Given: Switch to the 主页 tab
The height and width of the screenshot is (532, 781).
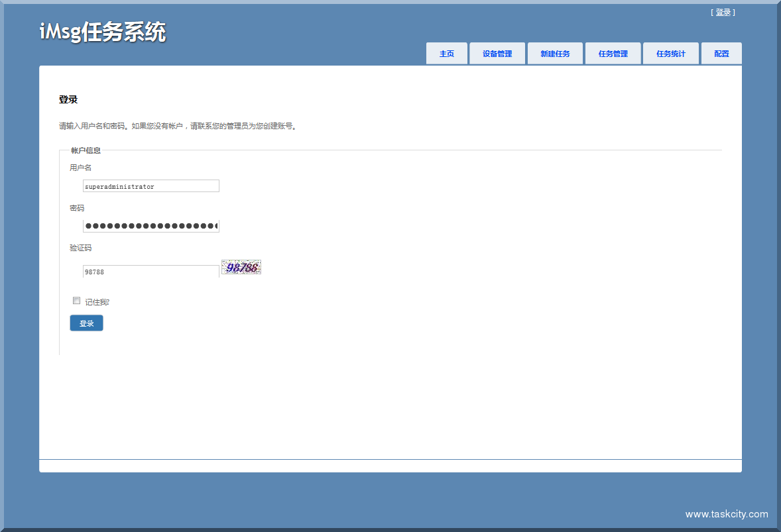Looking at the screenshot, I should tap(446, 53).
